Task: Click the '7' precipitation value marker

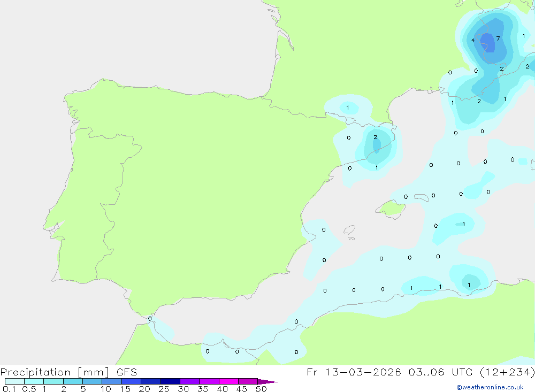Action: [x=498, y=38]
